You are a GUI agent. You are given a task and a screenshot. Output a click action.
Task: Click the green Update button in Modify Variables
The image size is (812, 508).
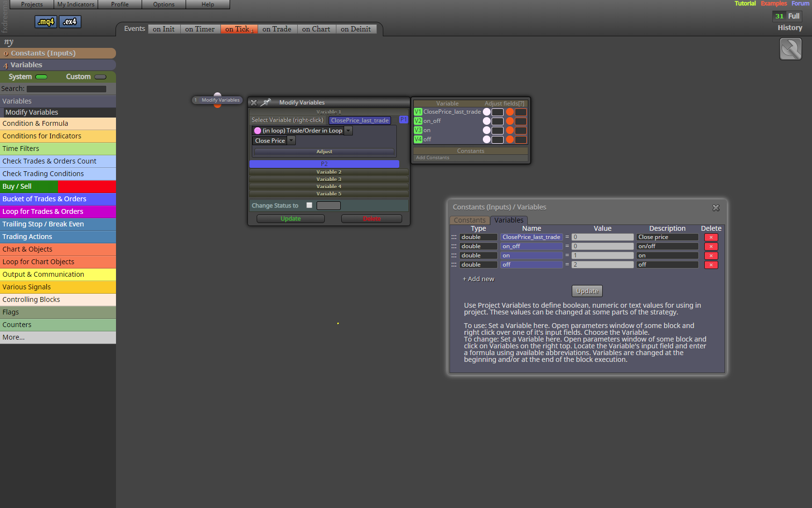(x=290, y=219)
